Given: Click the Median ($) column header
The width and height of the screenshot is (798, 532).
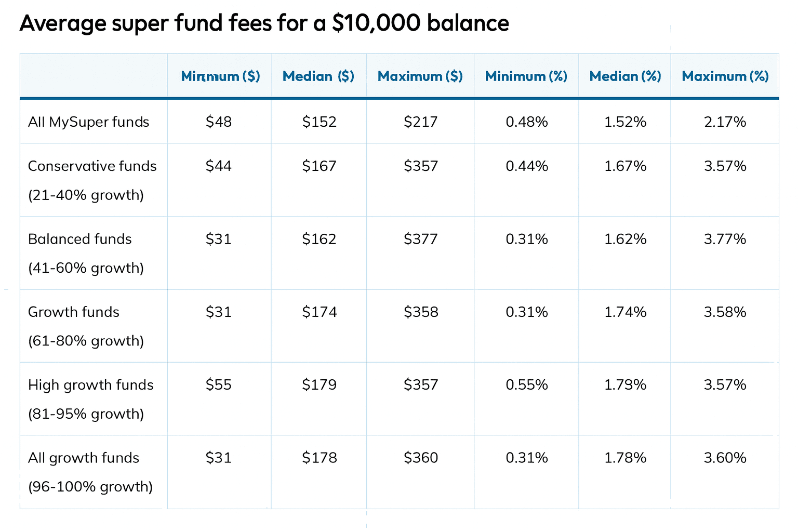Looking at the screenshot, I should (318, 76).
